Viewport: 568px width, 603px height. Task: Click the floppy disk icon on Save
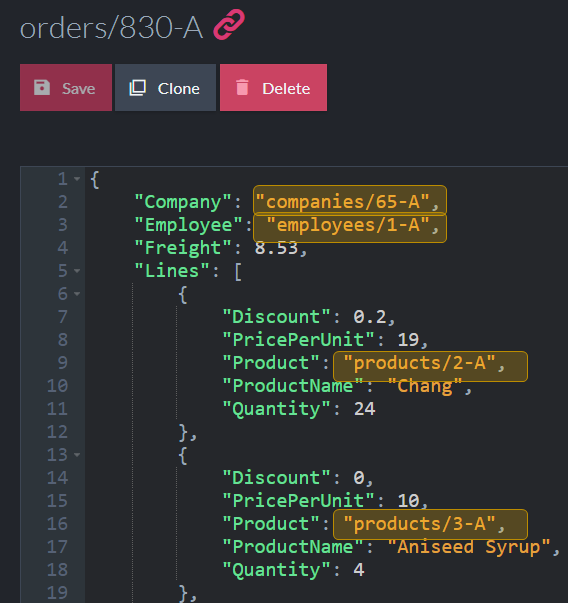[x=42, y=88]
